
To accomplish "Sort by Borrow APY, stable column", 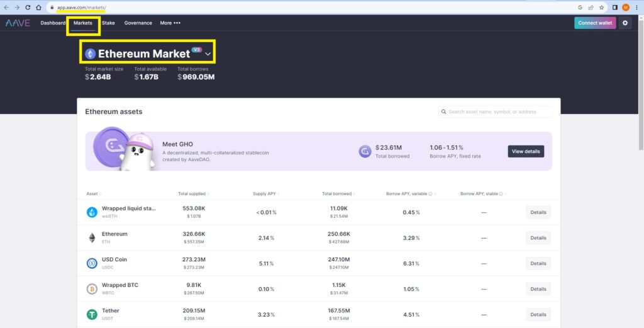I will tap(483, 194).
